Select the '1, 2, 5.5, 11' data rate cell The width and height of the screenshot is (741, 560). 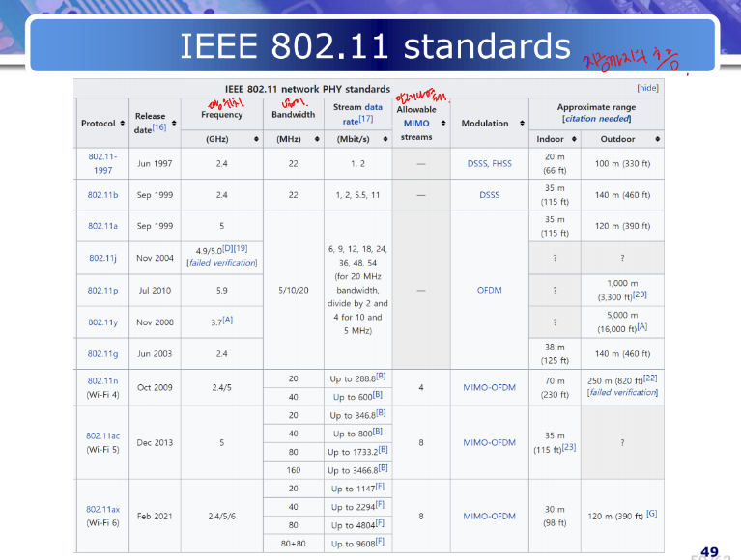357,194
